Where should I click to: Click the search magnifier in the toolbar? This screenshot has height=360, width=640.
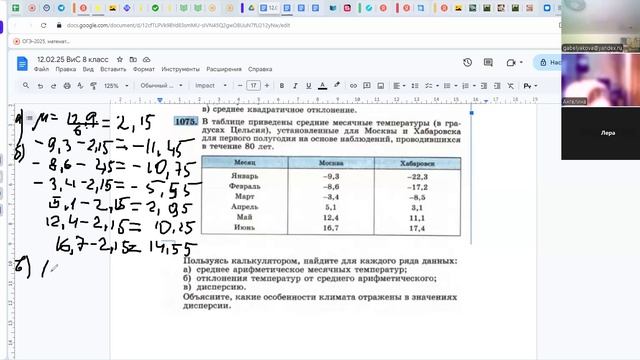click(26, 86)
